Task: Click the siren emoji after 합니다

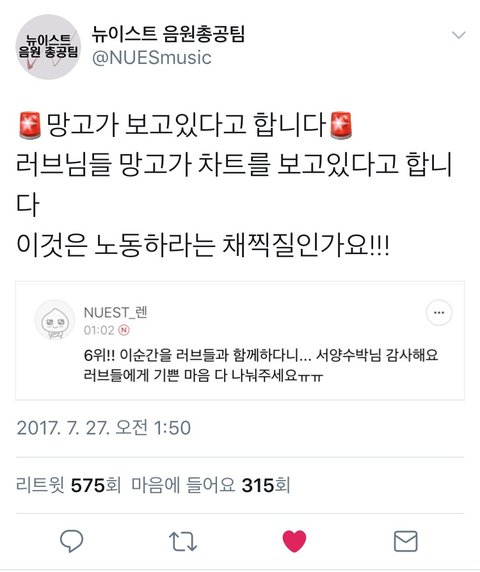Action: (x=341, y=125)
